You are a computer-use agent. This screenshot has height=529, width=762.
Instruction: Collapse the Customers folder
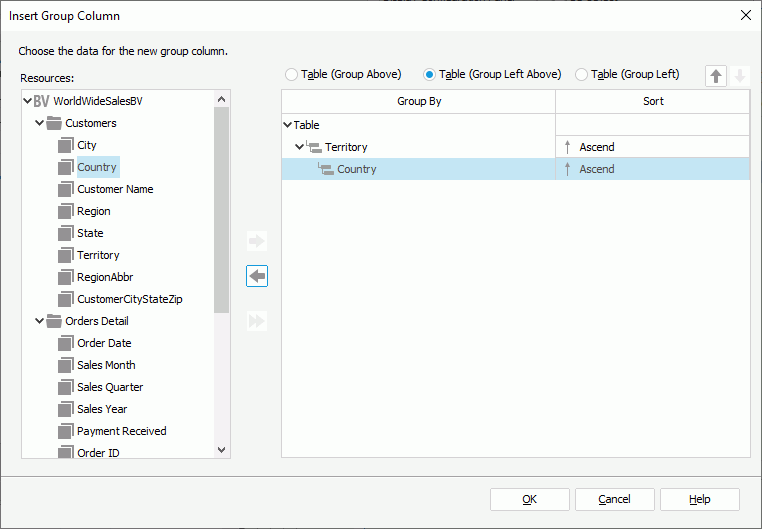[39, 123]
